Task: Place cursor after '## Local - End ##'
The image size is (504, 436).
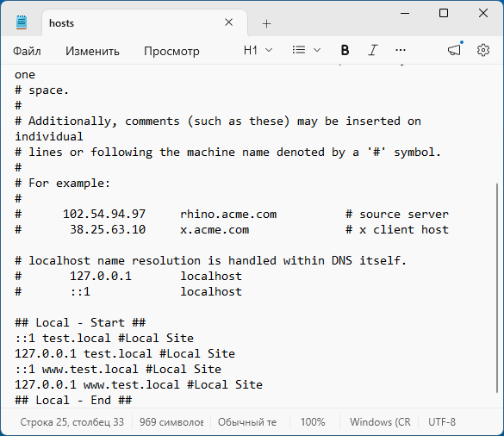Action: (133, 401)
